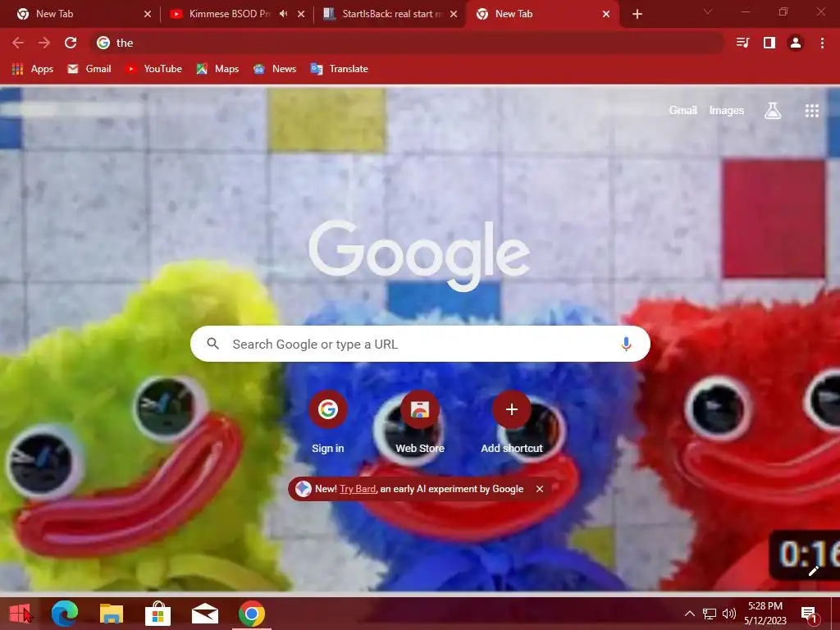Click the Gmail link on the page
Screen dimensions: 840x630
click(683, 111)
